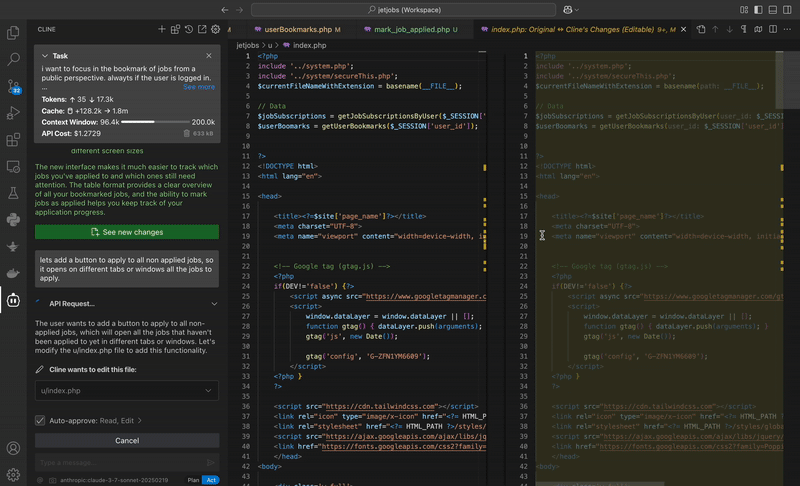Open the Search view in activity bar
Viewport: 800px width, 486px height.
(13, 59)
